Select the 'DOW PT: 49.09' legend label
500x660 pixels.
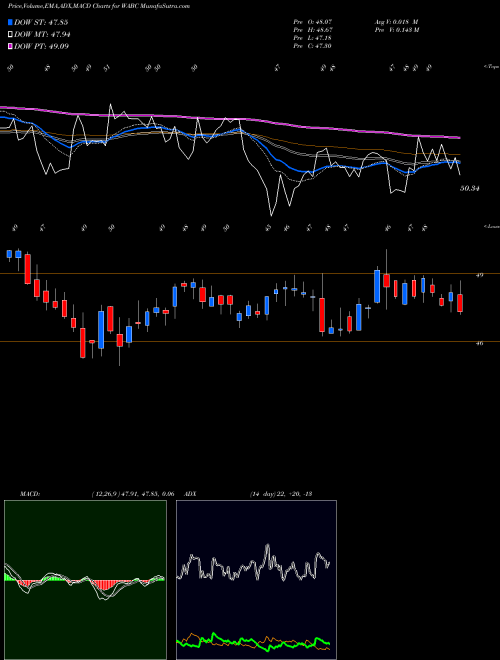click(x=41, y=46)
